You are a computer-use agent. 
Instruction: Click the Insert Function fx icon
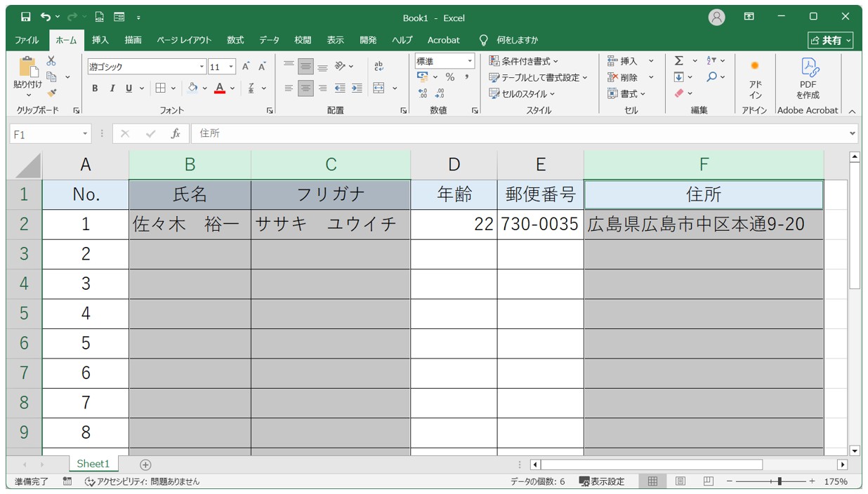[x=176, y=133]
